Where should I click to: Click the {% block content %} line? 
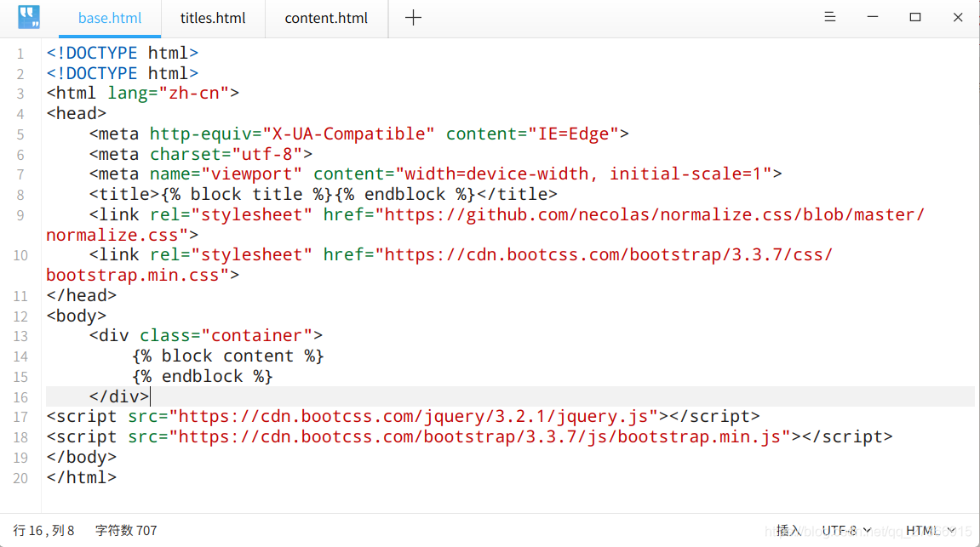(227, 356)
